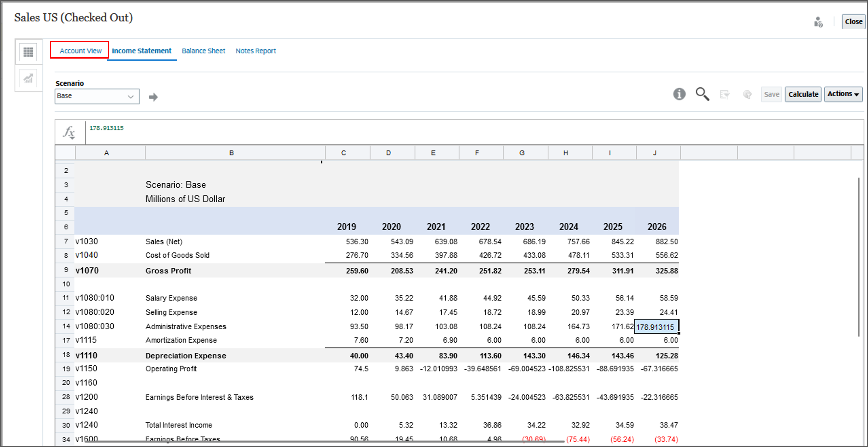
Task: Click the information icon in the toolbar
Action: (680, 94)
